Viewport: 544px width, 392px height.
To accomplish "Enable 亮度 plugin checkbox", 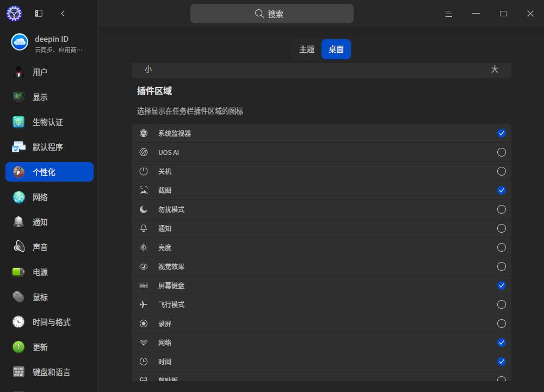I will point(502,247).
